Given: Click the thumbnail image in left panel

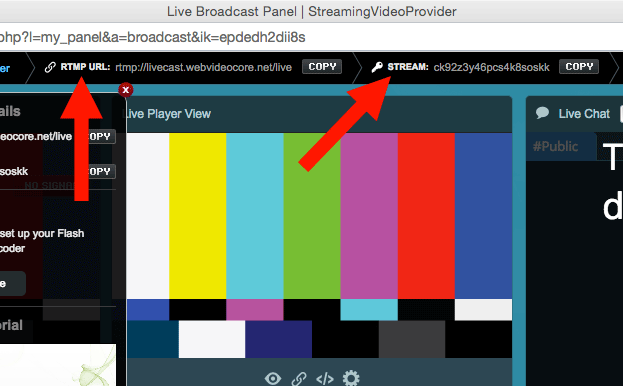Looking at the screenshot, I should click(58, 365).
